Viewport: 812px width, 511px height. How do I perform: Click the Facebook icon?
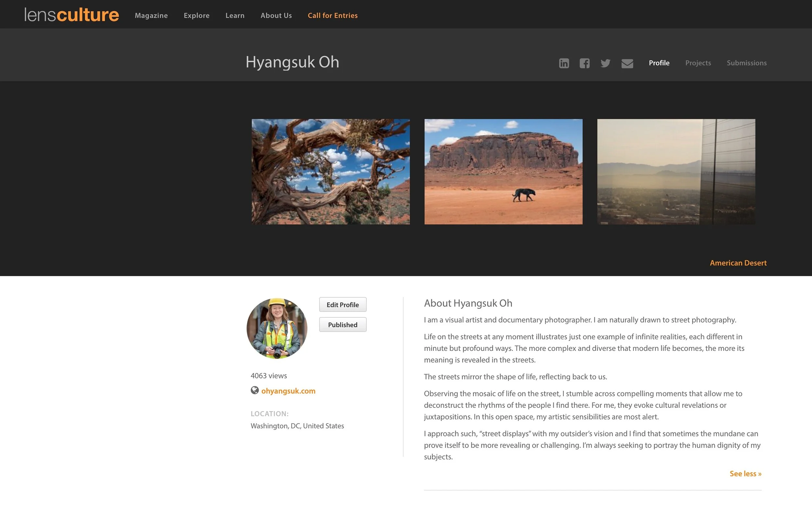tap(584, 63)
